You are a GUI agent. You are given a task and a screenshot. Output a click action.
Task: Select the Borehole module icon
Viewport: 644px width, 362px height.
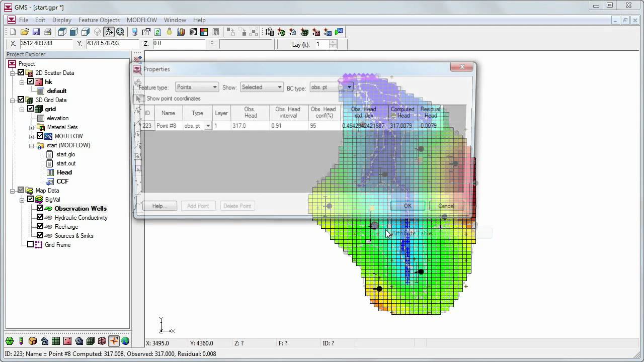pyautogui.click(x=21, y=341)
